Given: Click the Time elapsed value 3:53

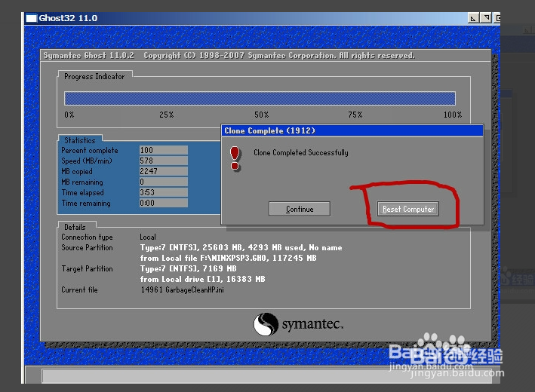Looking at the screenshot, I should click(164, 192).
